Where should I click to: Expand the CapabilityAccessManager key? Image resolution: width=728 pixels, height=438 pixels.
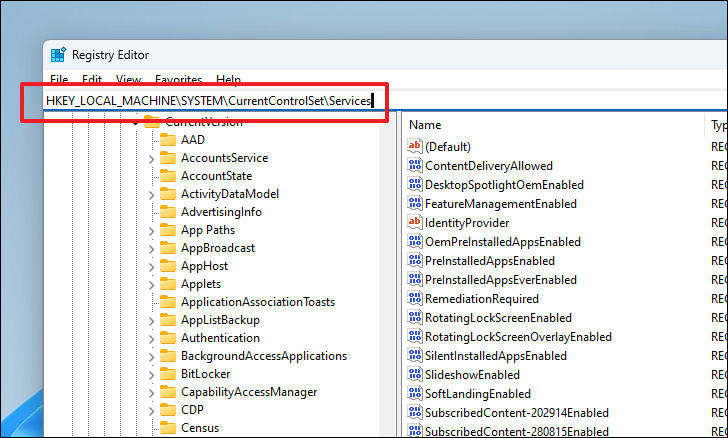point(151,393)
